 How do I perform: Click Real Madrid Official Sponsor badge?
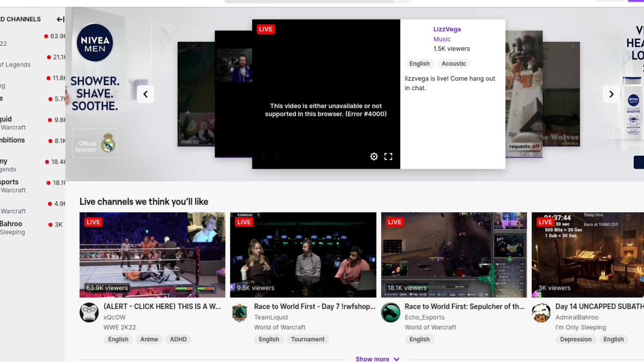point(95,143)
